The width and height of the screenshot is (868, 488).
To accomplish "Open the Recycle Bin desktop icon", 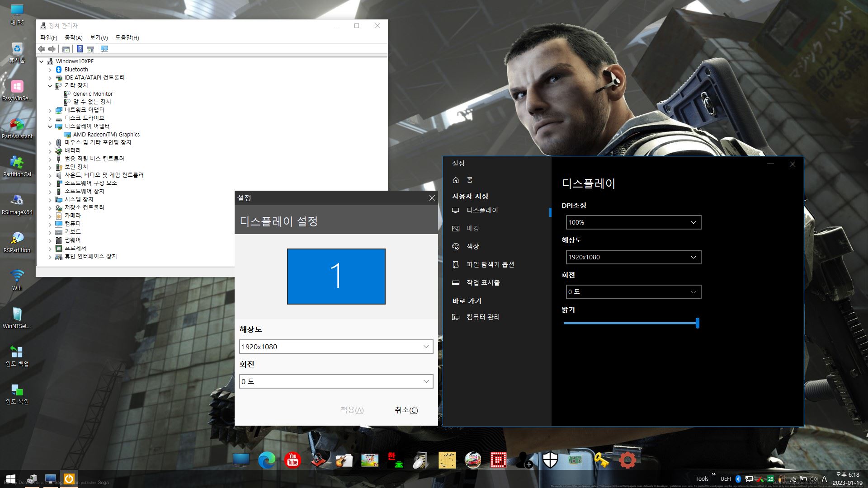I will [x=17, y=52].
